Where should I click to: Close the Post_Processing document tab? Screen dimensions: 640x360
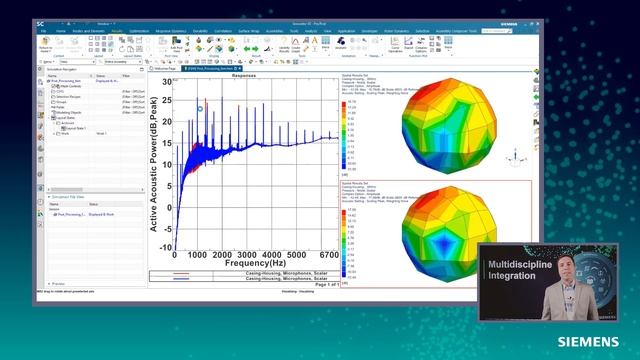240,69
